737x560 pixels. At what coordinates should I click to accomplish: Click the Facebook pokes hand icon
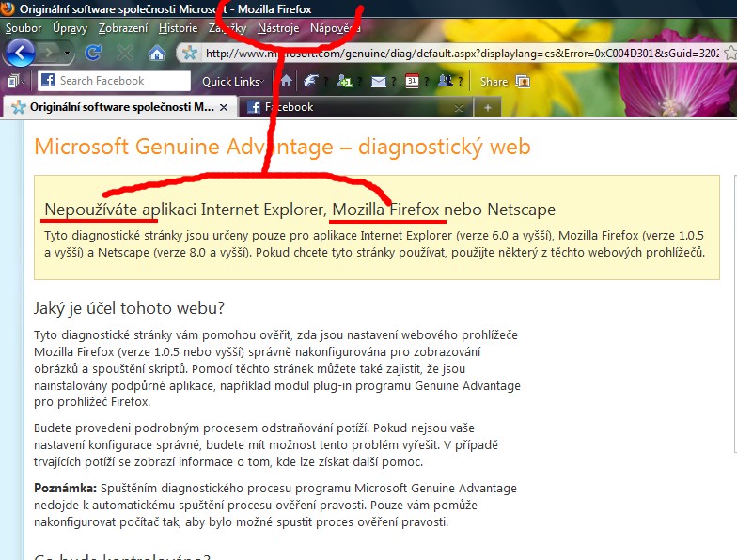click(x=310, y=81)
